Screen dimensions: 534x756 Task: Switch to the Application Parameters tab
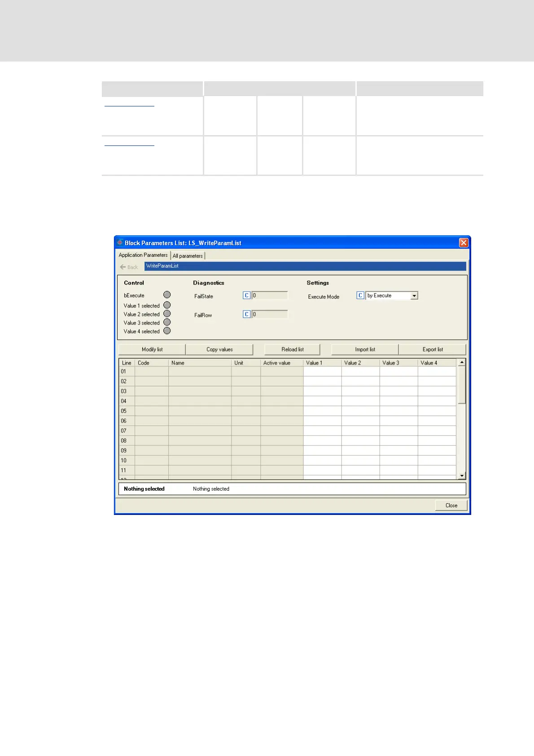pos(143,255)
